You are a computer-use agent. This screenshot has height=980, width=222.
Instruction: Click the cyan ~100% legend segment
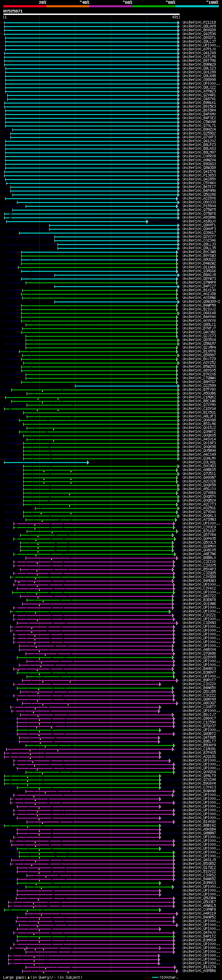coord(197,6)
